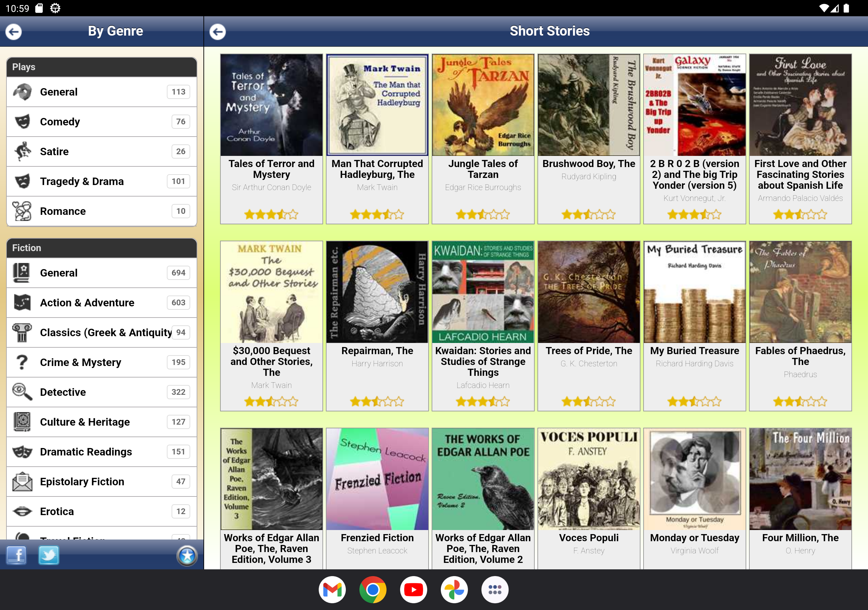Tap the Crime & Mystery question mark icon
This screenshot has height=610, width=868.
pos(22,362)
